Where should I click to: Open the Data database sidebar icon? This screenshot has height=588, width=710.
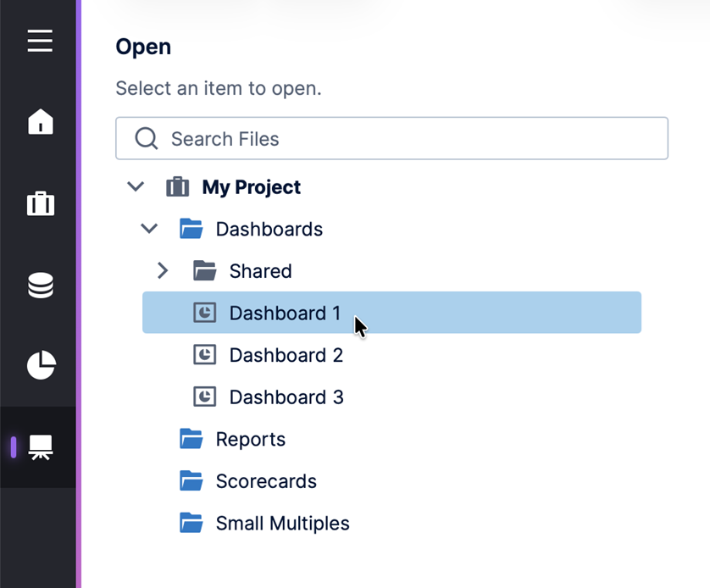point(40,286)
